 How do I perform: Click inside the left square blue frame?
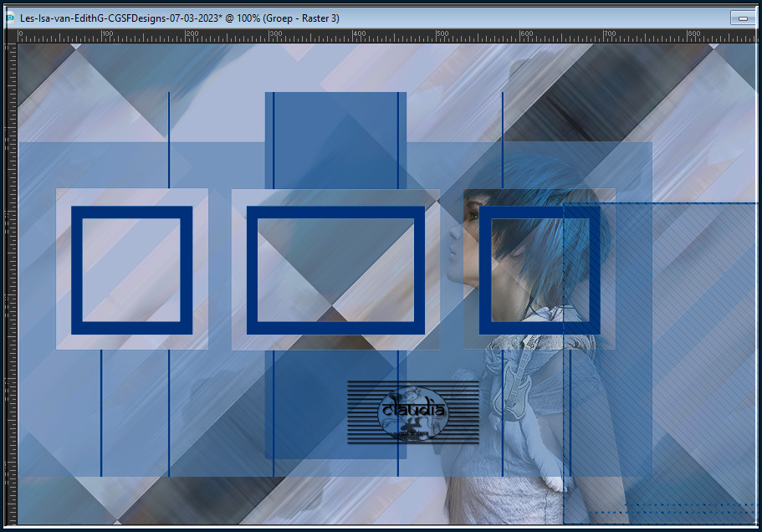click(131, 270)
